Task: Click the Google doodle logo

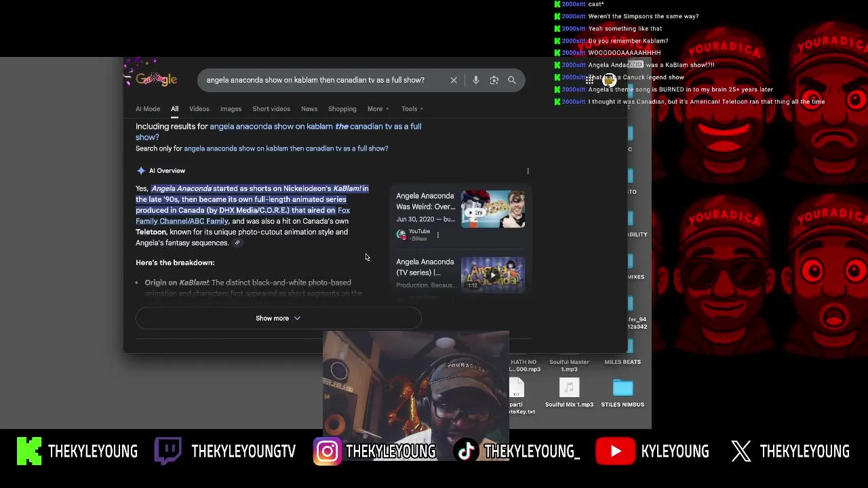Action: pos(155,79)
